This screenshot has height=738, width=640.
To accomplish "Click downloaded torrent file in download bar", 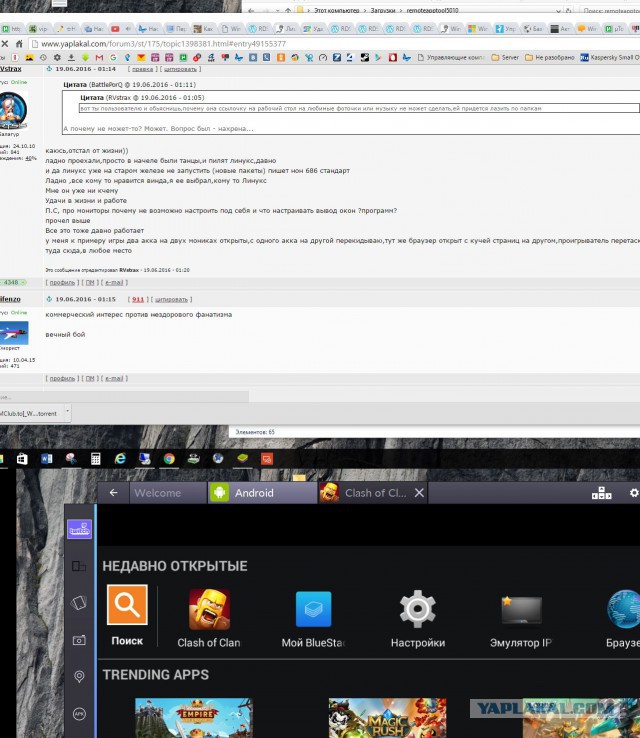I will pos(31,413).
